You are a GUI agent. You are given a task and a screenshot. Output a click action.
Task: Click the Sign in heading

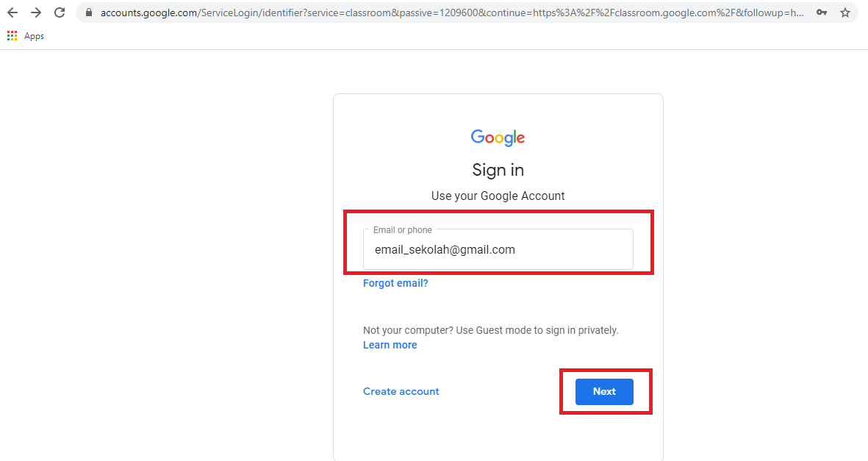coord(498,170)
